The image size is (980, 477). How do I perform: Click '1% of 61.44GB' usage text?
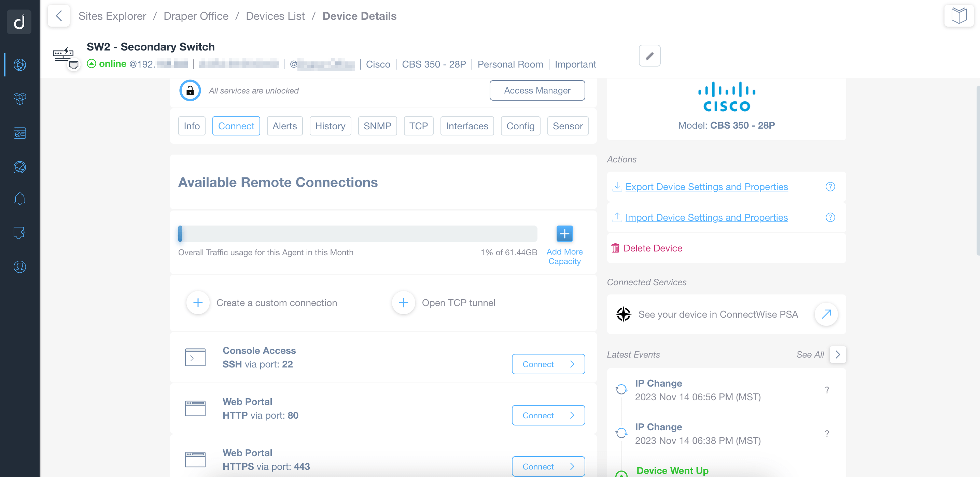pyautogui.click(x=509, y=253)
